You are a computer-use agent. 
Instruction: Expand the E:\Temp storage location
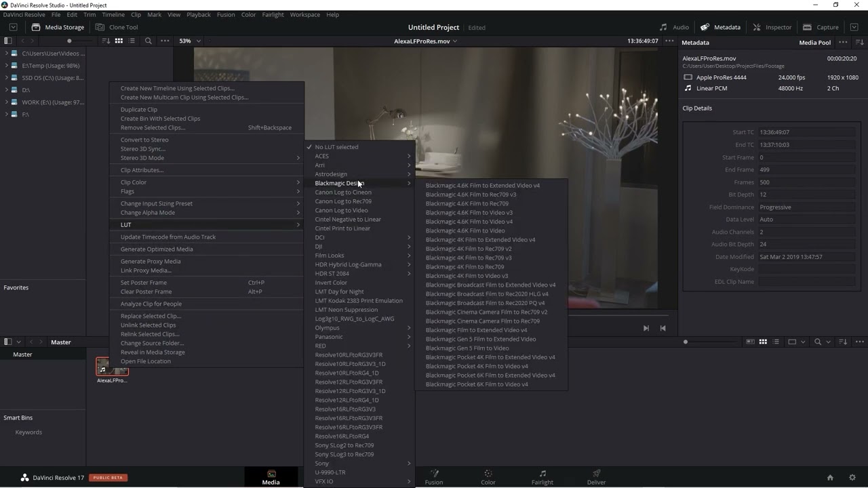point(6,66)
